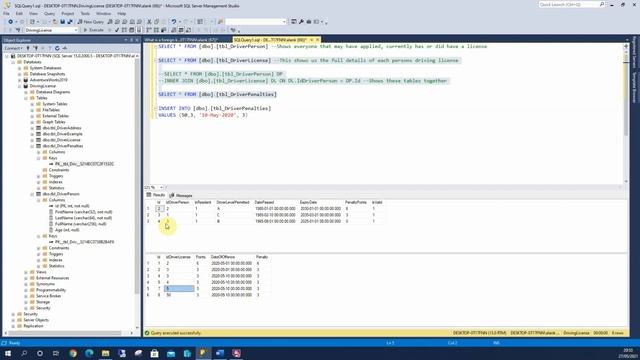Screen dimensions: 640x360
Task: Click the taskbar search magnifier icon
Action: point(24,353)
